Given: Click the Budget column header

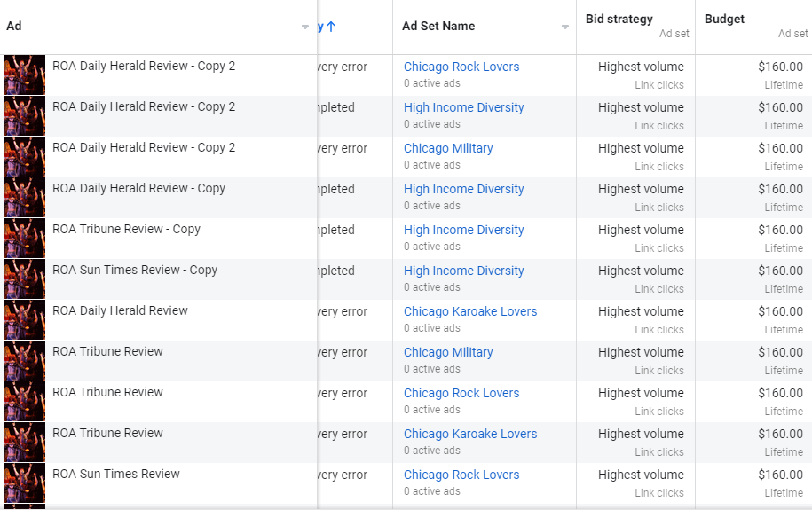Looking at the screenshot, I should [x=724, y=19].
